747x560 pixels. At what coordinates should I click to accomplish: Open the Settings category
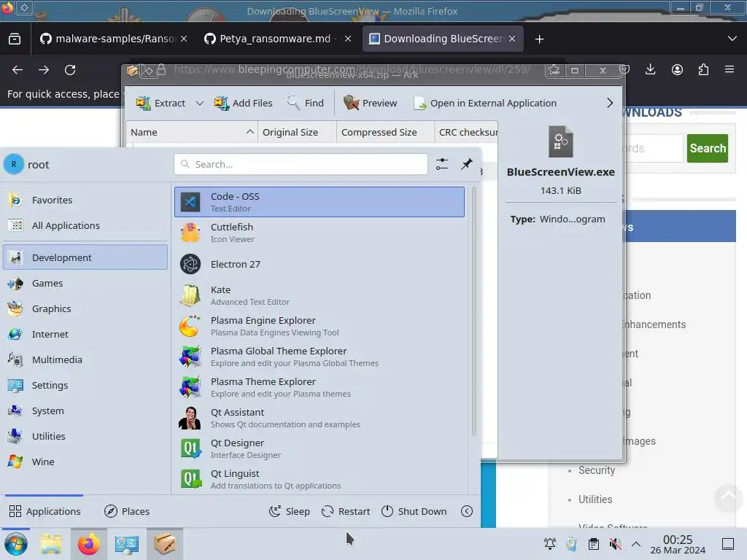tap(85, 385)
